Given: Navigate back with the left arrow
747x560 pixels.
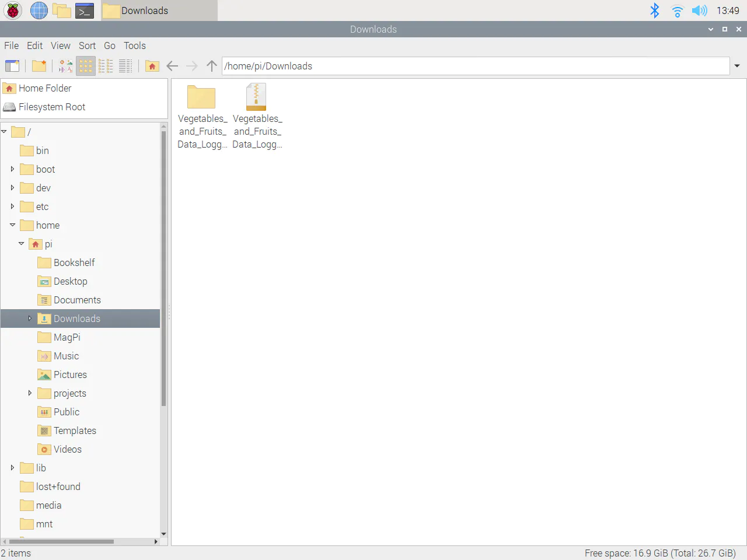Looking at the screenshot, I should pos(172,66).
